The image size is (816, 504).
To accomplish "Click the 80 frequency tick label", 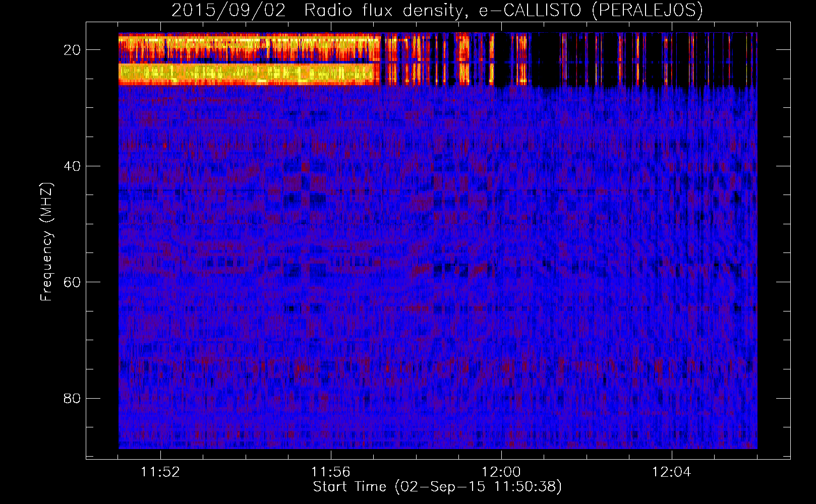I will tap(73, 399).
